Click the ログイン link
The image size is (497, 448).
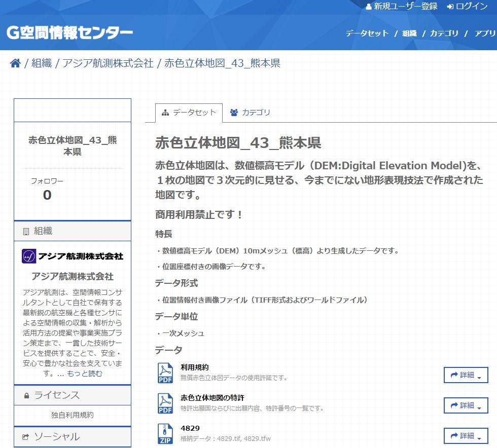(x=467, y=7)
